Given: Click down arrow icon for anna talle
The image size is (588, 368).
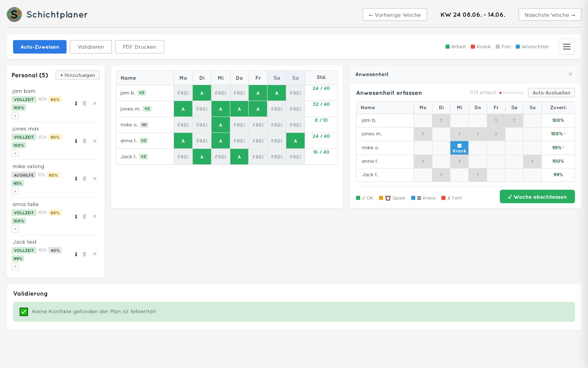Looking at the screenshot, I should click(x=76, y=216).
